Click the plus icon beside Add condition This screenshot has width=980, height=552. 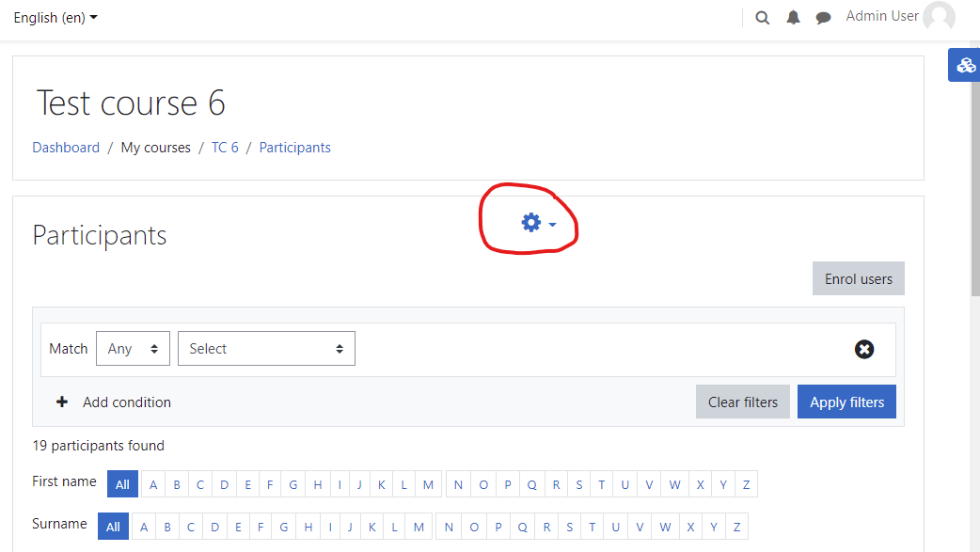(x=62, y=402)
